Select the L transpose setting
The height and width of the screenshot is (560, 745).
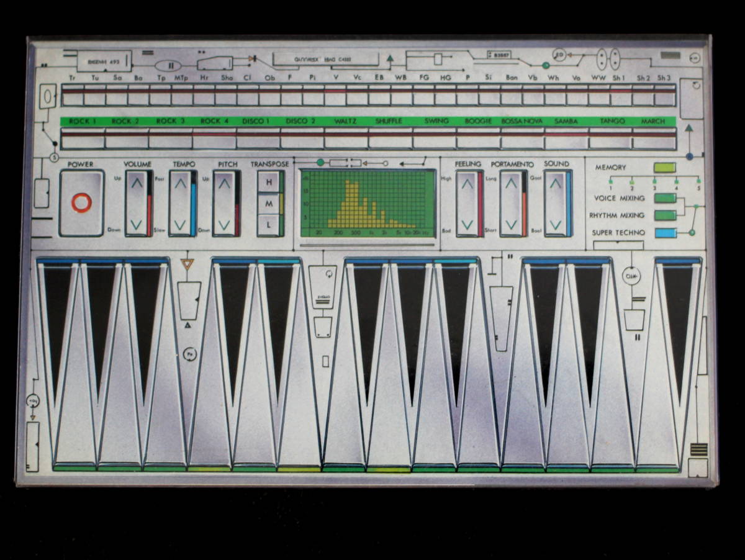(x=269, y=225)
